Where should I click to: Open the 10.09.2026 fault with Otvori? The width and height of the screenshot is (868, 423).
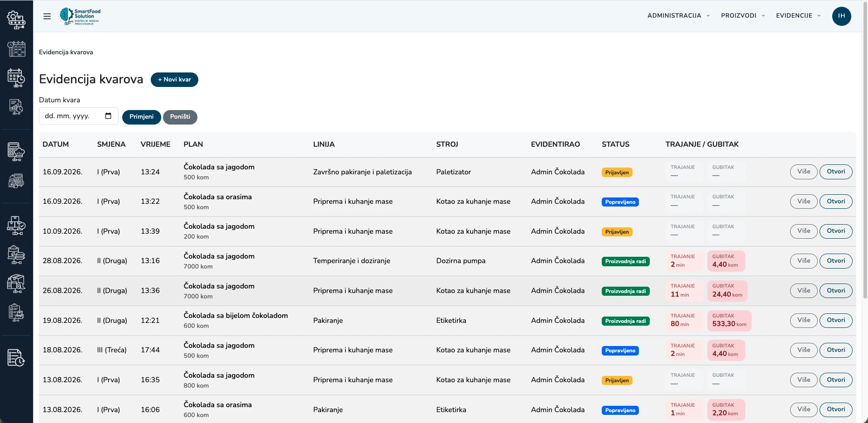tap(836, 231)
